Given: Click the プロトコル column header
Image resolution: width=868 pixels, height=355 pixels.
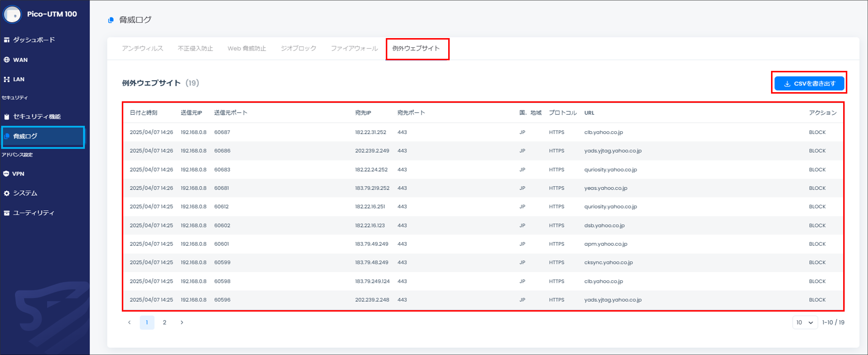Looking at the screenshot, I should (x=563, y=113).
